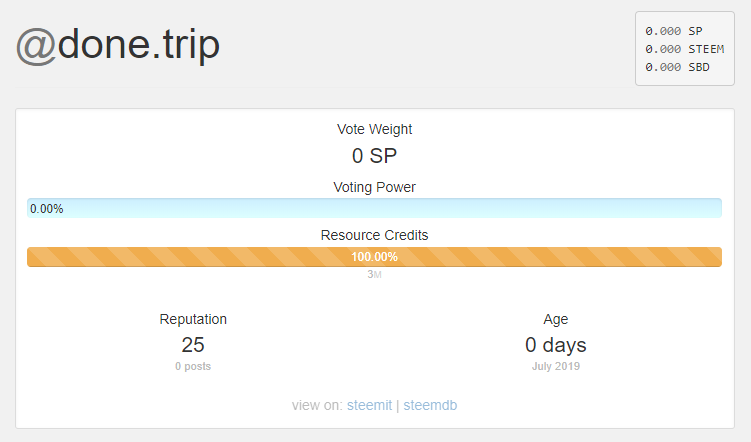
Task: Open the steemdb profile link
Action: pos(430,405)
